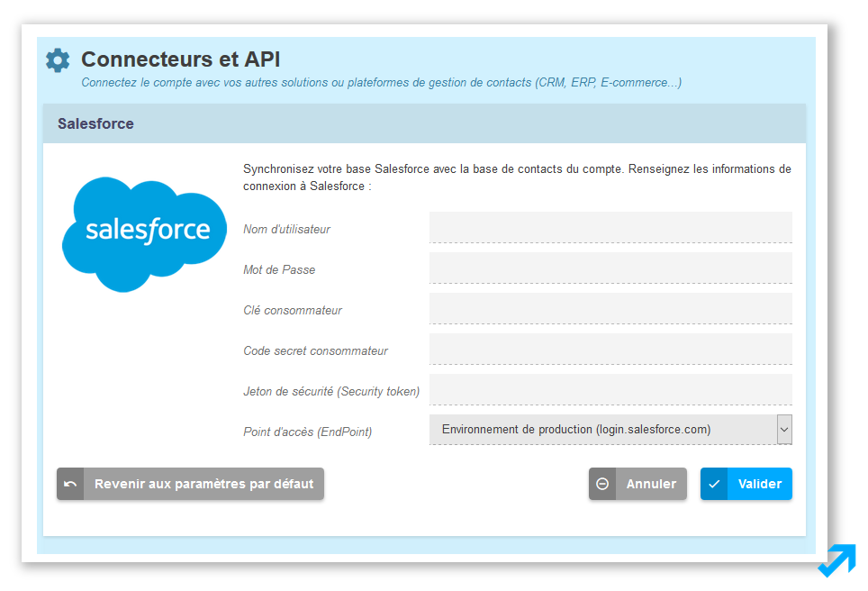Viewport: 868px width, 591px height.
Task: Click the Clé consommateur input field
Action: [610, 308]
